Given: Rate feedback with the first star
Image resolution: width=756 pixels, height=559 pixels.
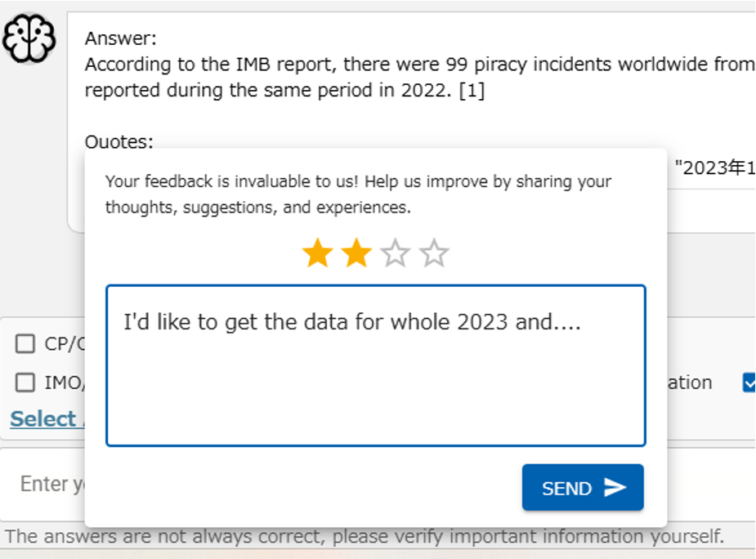Looking at the screenshot, I should [317, 254].
